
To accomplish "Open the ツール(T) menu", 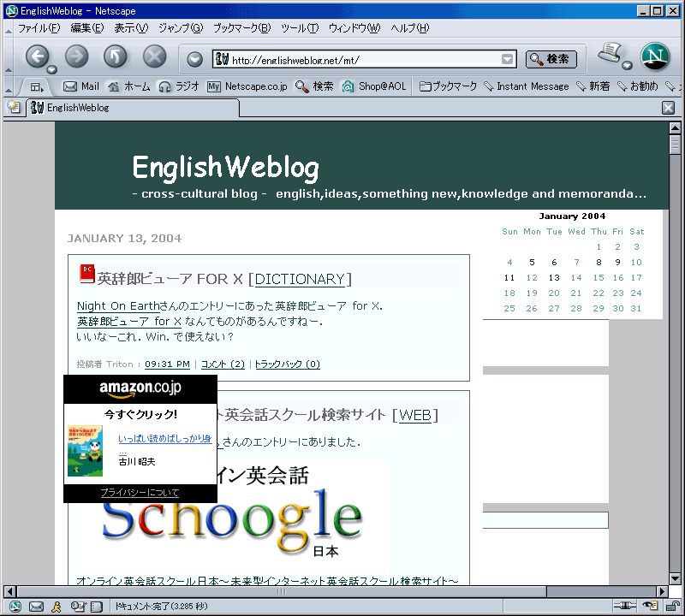I will click(299, 28).
